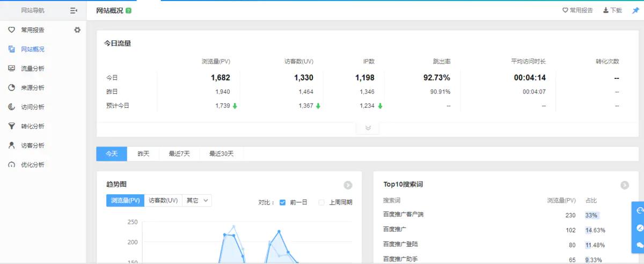
Task: Collapse the sidebar navigation toggle icon
Action: point(74,10)
